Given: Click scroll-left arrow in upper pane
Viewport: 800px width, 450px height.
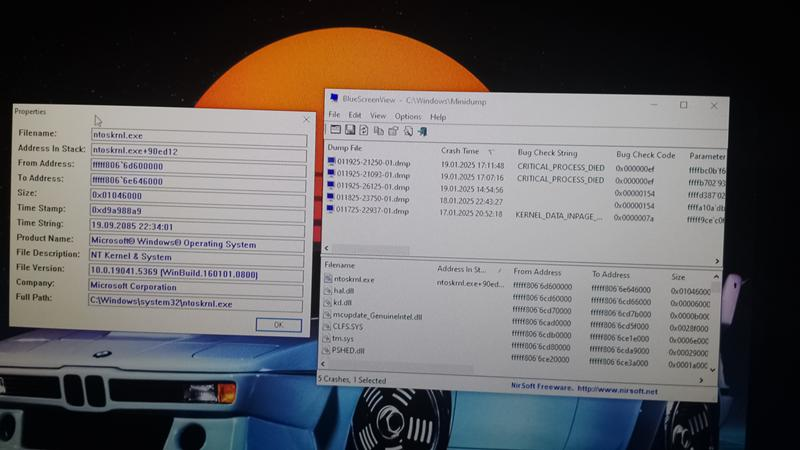Looking at the screenshot, I should point(327,248).
